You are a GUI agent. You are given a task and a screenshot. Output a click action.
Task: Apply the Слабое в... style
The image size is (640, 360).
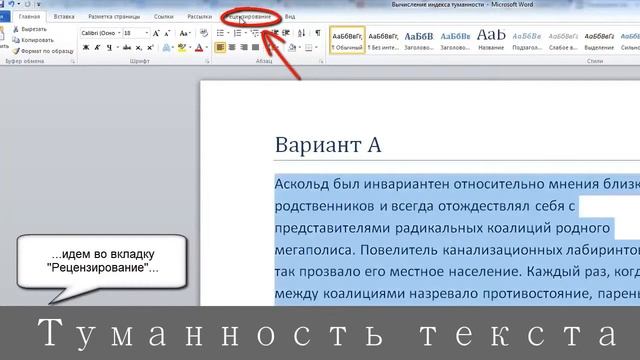coord(563,40)
